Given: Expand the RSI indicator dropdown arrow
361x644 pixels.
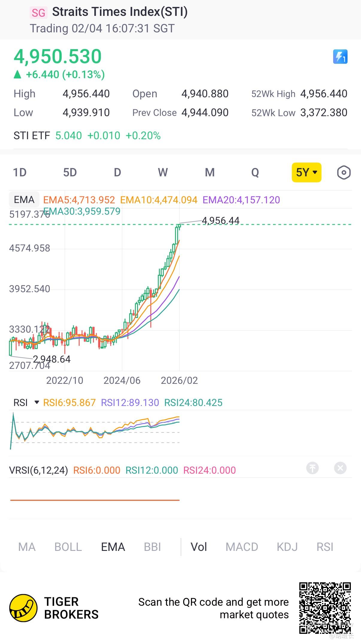Looking at the screenshot, I should pos(37,402).
